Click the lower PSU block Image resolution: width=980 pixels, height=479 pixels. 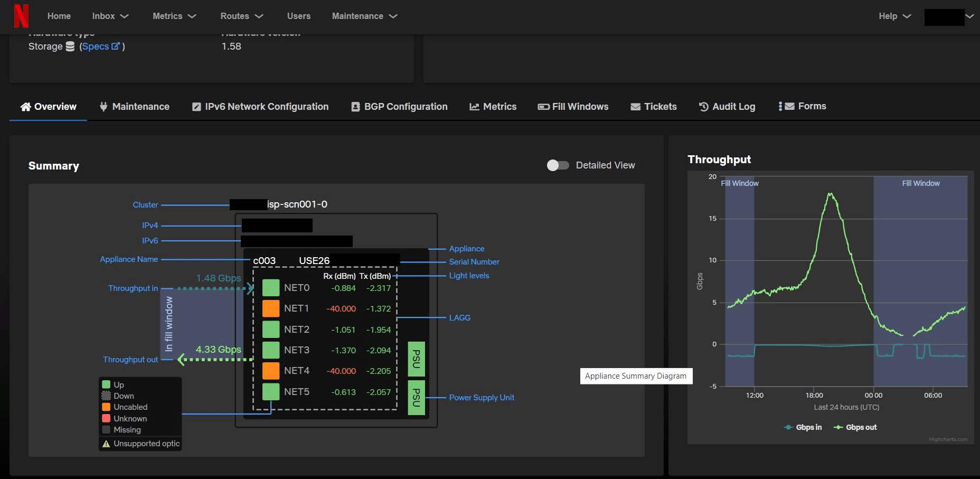(417, 398)
